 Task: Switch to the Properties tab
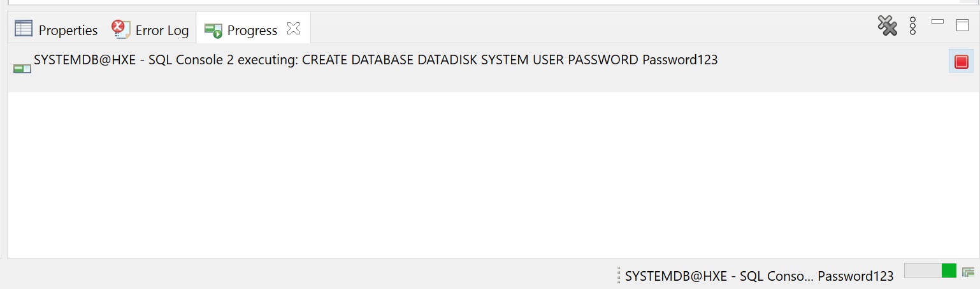[68, 30]
